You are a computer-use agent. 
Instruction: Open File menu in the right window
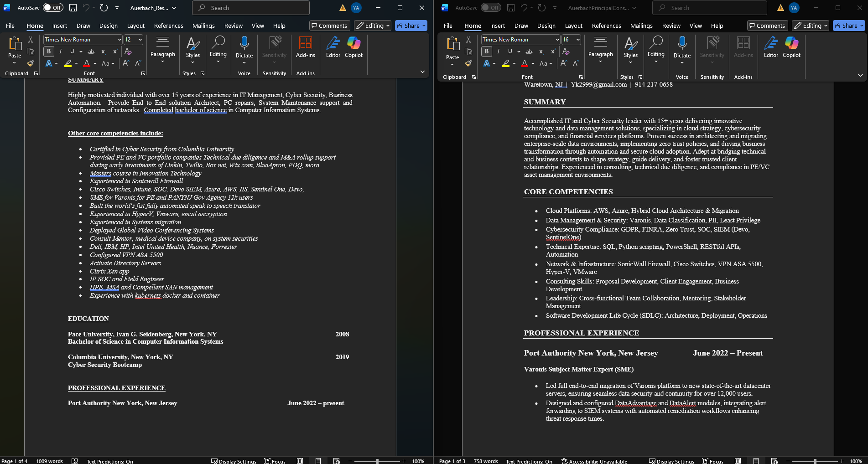448,26
